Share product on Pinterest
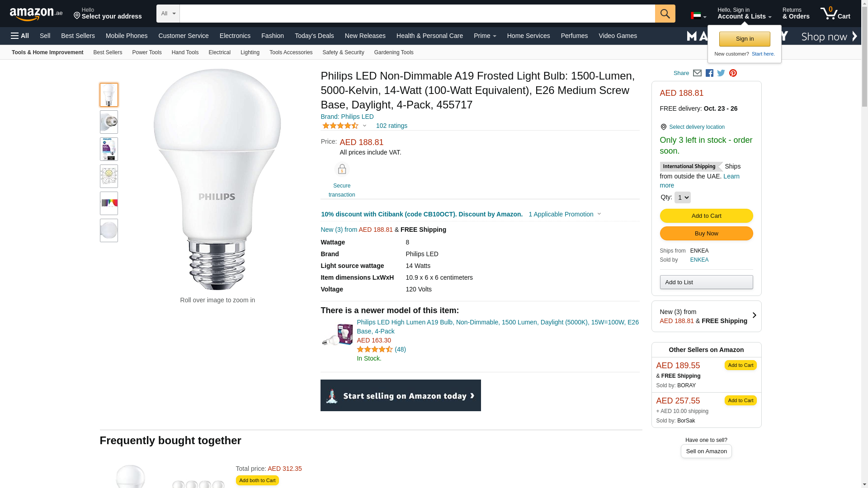 point(733,73)
